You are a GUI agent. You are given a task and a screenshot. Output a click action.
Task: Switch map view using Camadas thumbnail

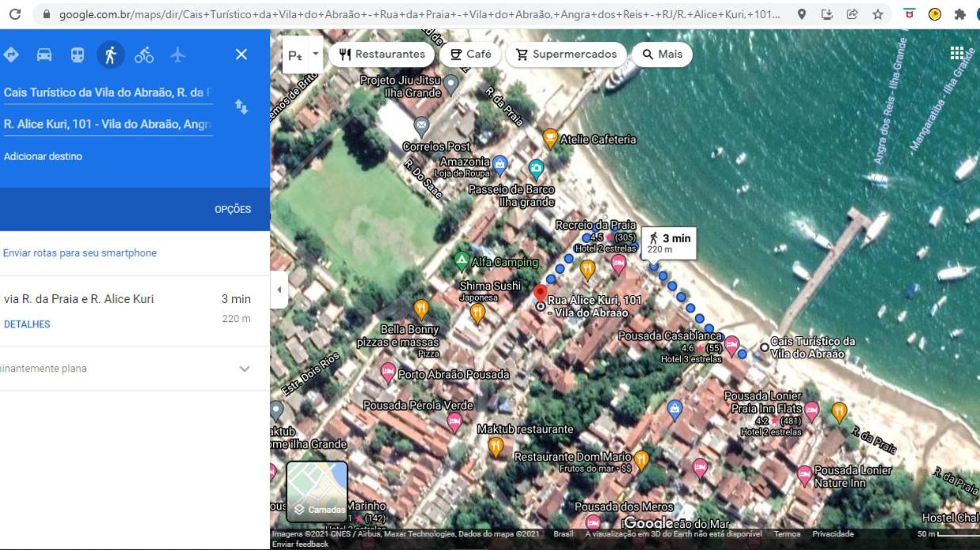coord(317,491)
